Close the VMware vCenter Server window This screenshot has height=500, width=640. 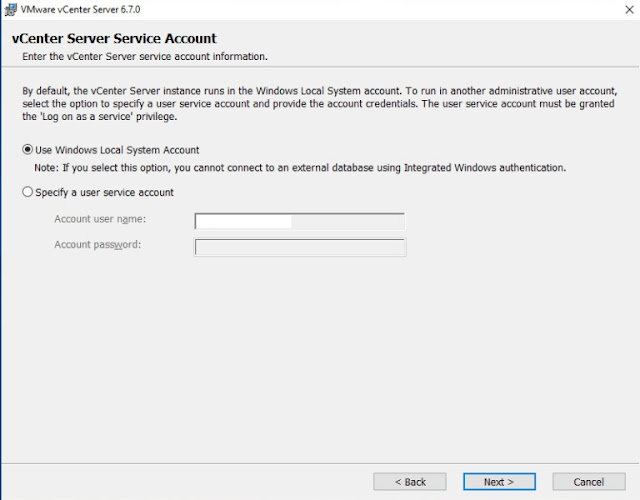[629, 9]
